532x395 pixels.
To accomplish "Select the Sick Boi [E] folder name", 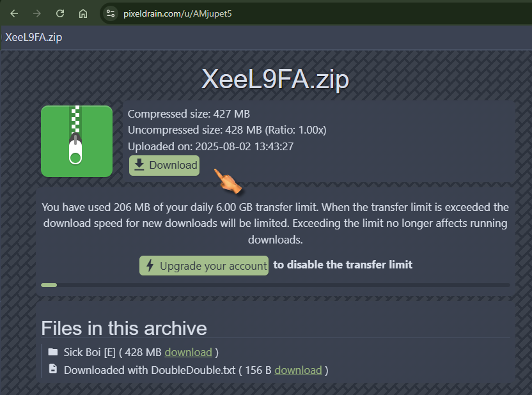I will (89, 352).
